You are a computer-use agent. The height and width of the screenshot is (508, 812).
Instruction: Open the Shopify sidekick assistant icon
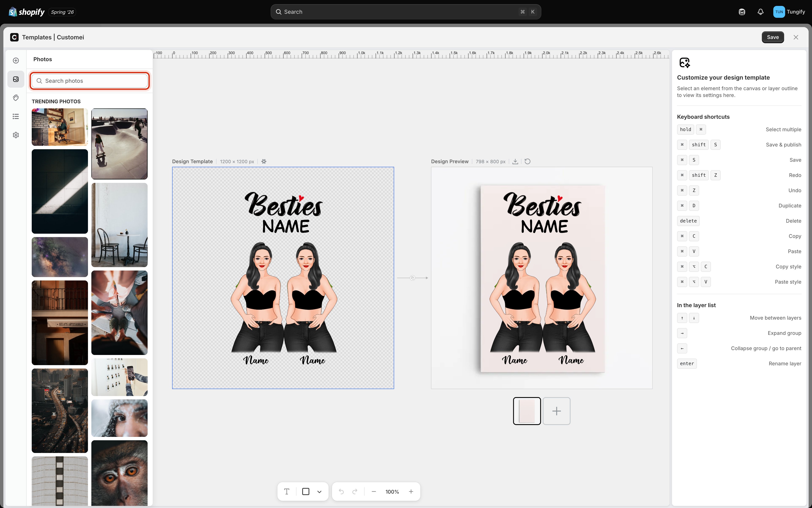point(742,12)
